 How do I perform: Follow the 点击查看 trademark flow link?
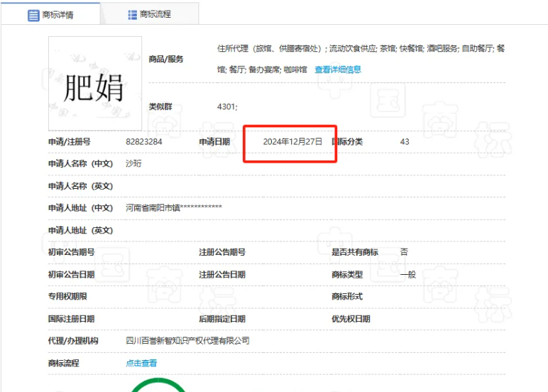[x=141, y=363]
